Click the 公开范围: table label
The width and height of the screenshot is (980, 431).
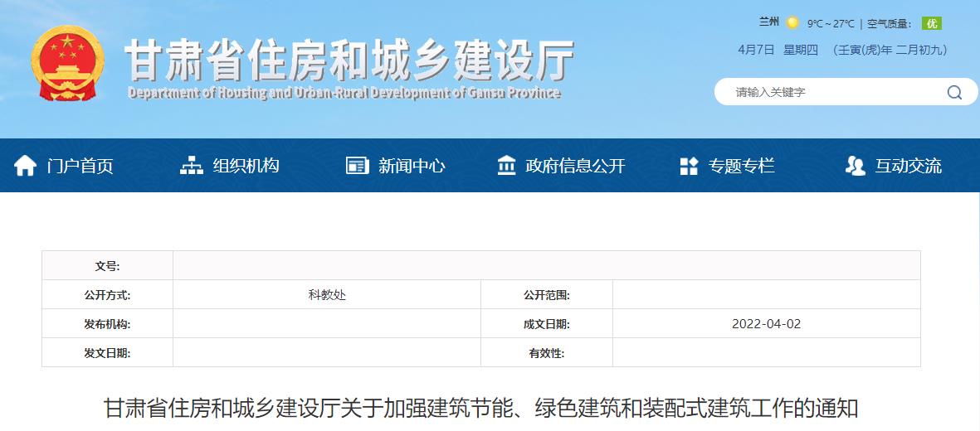point(547,295)
